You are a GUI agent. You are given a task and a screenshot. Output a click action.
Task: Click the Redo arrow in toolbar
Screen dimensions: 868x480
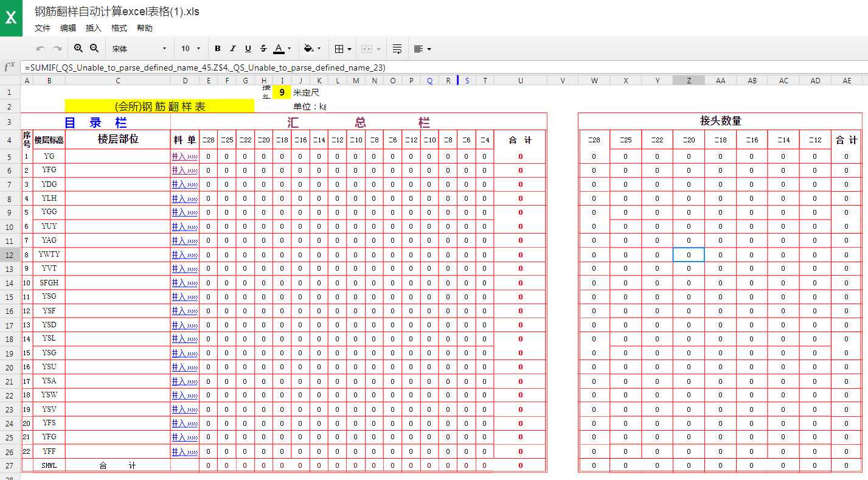(x=57, y=49)
